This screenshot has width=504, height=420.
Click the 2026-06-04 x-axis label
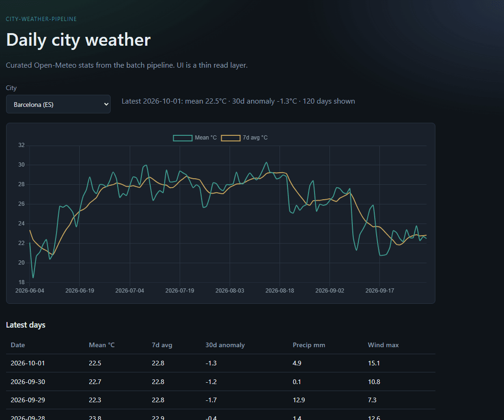click(29, 290)
